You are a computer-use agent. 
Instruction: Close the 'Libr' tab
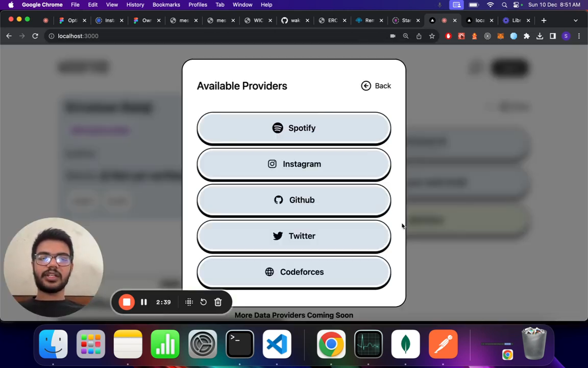click(528, 20)
